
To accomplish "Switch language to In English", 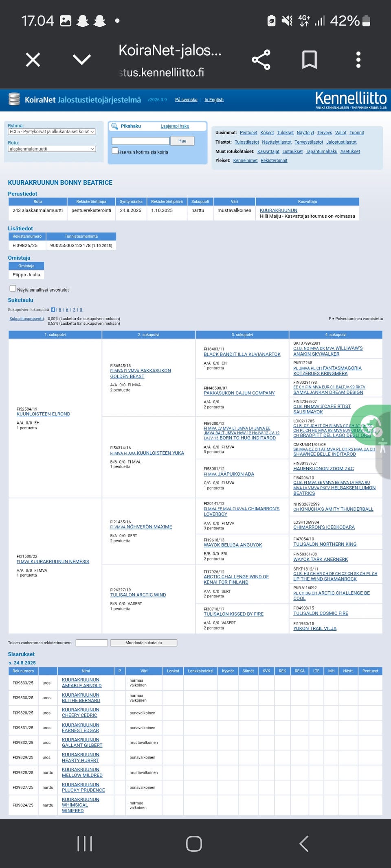I will pyautogui.click(x=214, y=100).
